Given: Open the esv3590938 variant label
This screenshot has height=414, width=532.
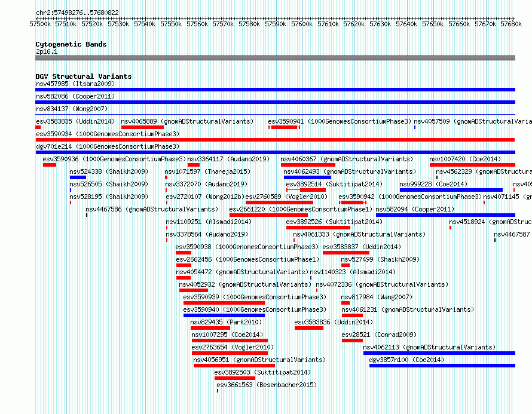Looking at the screenshot, I should [x=247, y=247].
